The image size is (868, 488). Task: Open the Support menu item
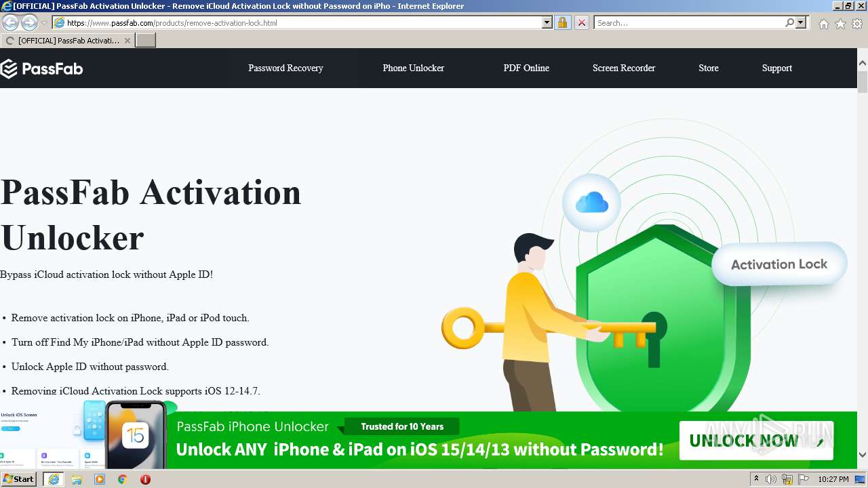point(777,68)
